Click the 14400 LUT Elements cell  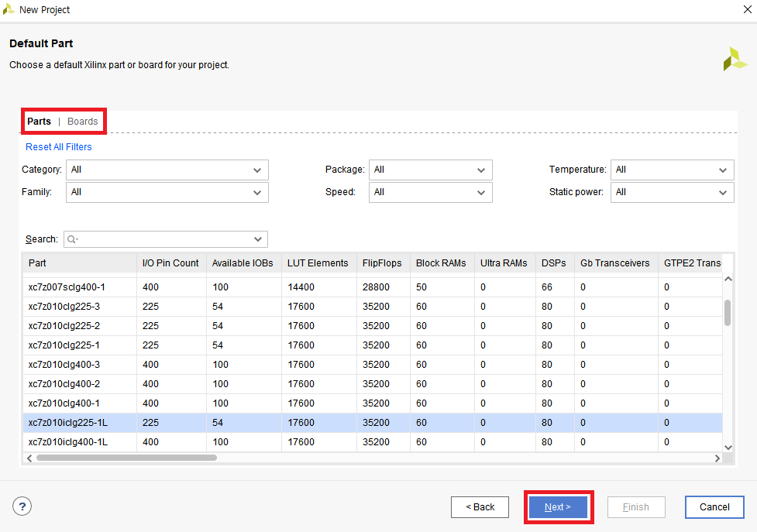(319, 287)
